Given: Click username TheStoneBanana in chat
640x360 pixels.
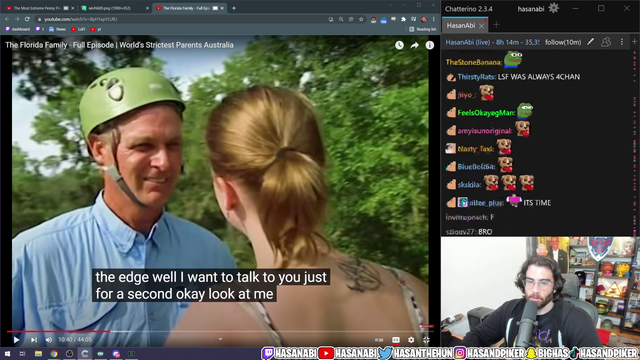Looking at the screenshot, I should click(473, 62).
